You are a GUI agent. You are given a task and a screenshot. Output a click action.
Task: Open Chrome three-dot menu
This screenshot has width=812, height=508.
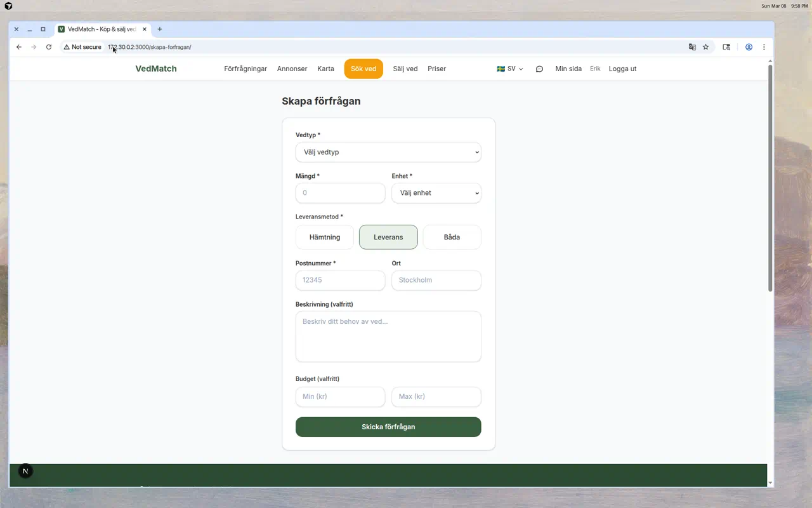click(x=764, y=47)
